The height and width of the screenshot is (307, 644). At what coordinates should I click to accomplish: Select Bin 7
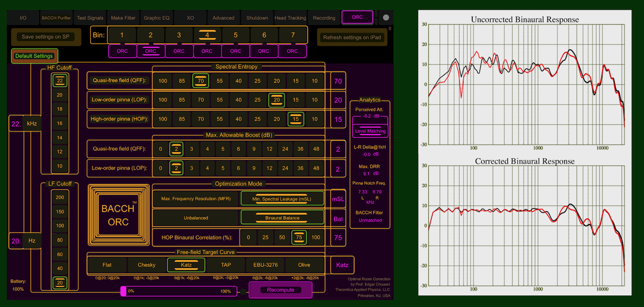coord(293,35)
